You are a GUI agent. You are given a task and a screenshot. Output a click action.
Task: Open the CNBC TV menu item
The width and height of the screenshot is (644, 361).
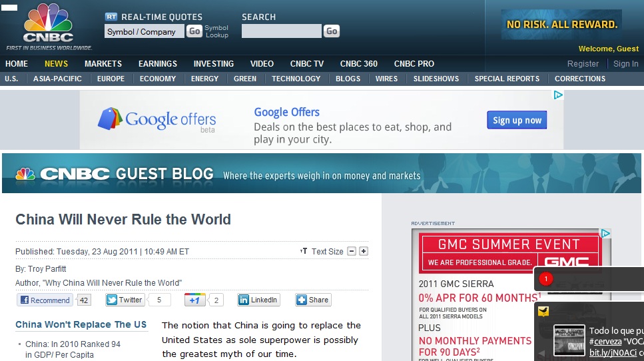tap(307, 64)
